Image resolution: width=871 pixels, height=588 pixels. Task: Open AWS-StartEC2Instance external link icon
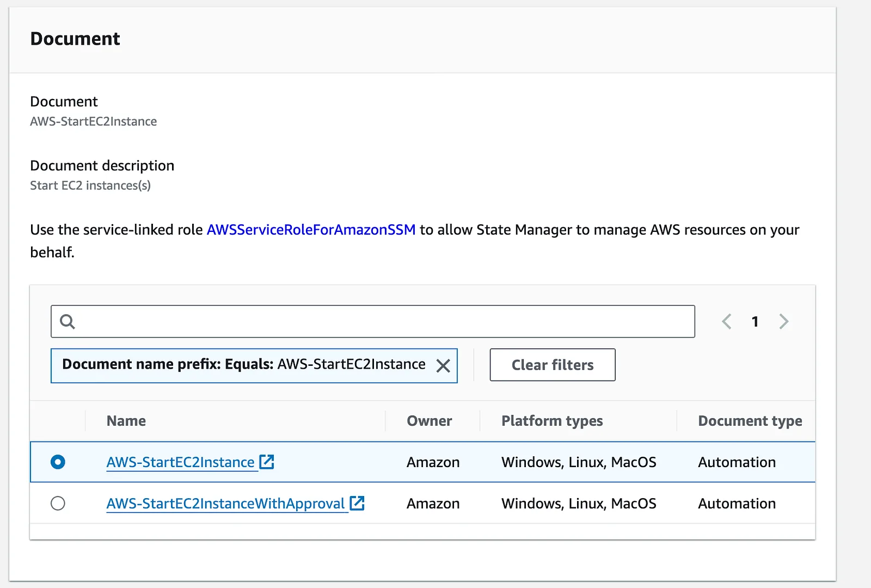click(x=267, y=462)
